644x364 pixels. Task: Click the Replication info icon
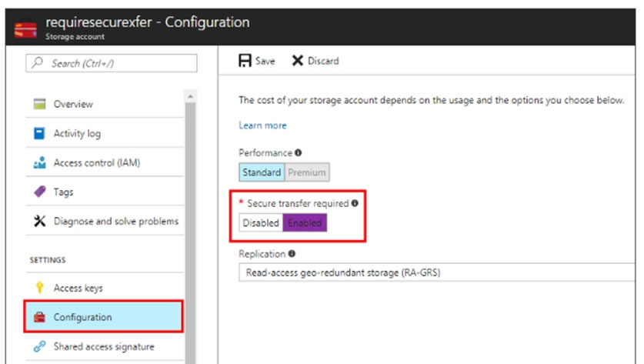(x=292, y=254)
